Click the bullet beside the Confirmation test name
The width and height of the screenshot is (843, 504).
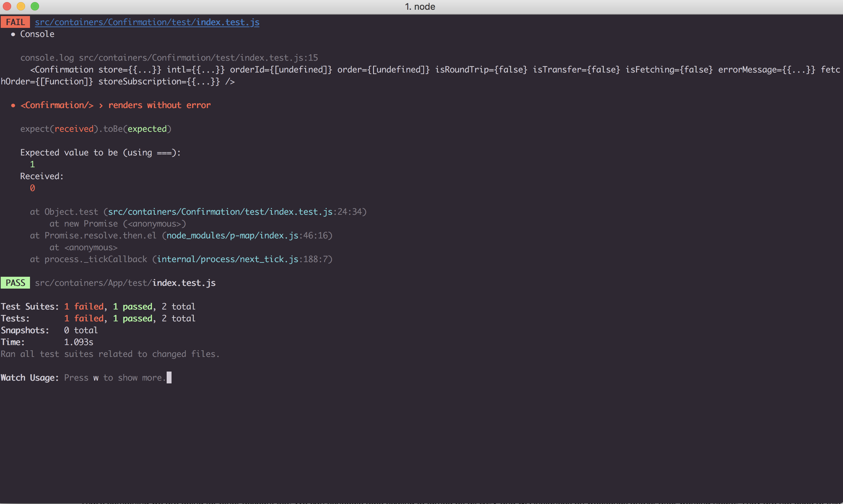(13, 105)
